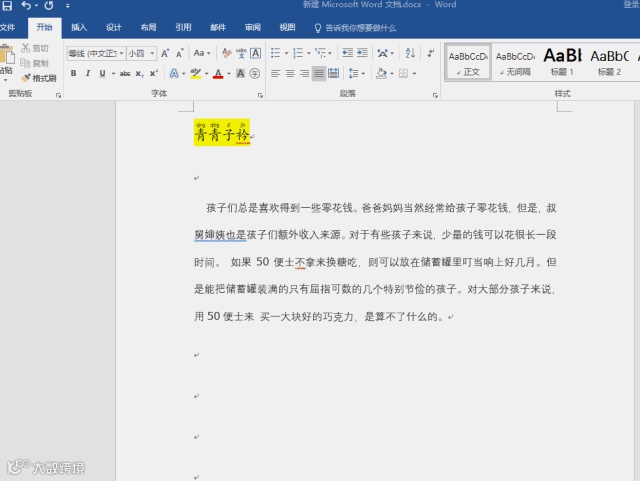
Task: Align text right
Action: (x=304, y=73)
